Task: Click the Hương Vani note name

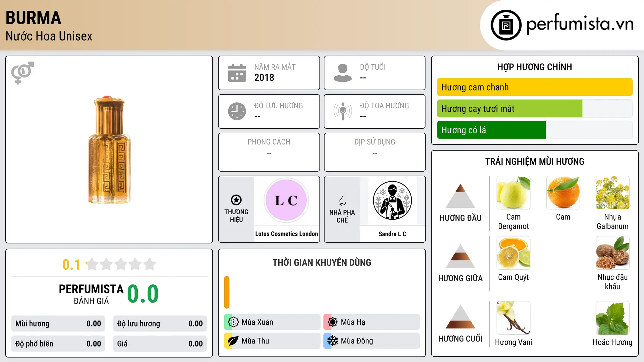Action: (514, 342)
